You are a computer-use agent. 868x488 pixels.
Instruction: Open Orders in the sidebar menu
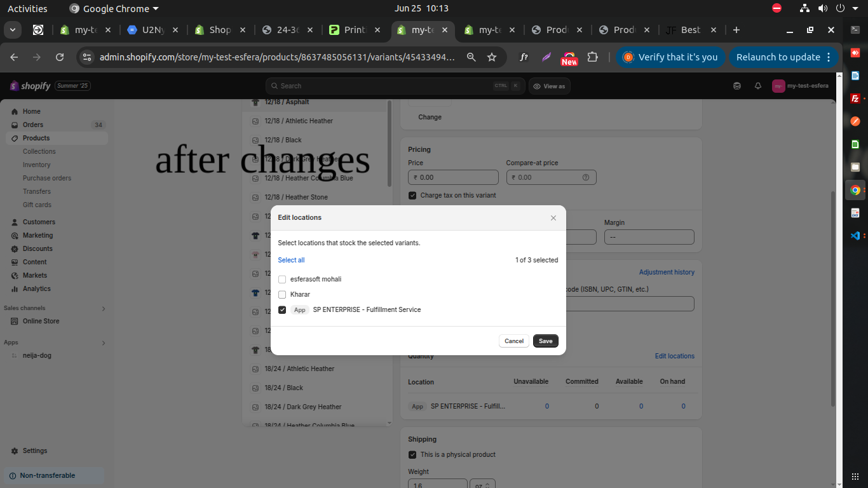pyautogui.click(x=33, y=125)
